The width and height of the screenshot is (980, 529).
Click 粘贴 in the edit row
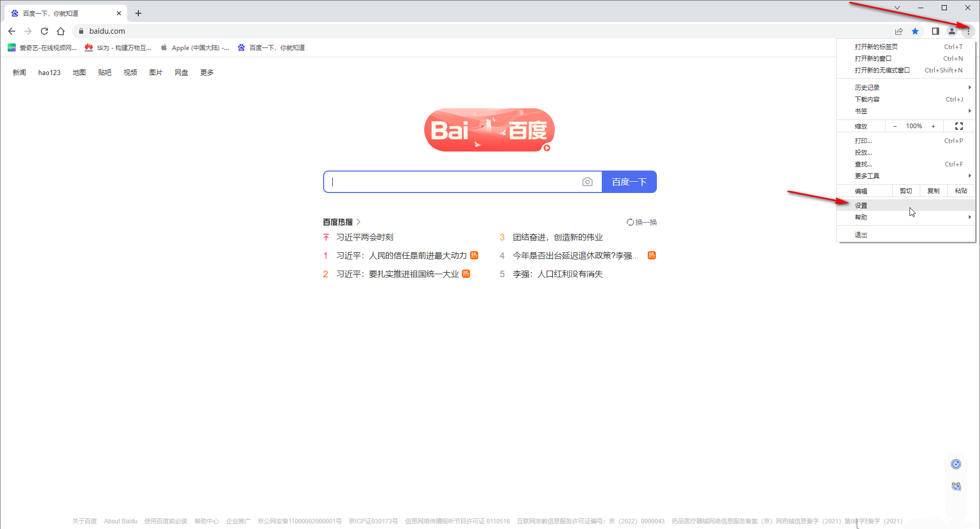(961, 191)
